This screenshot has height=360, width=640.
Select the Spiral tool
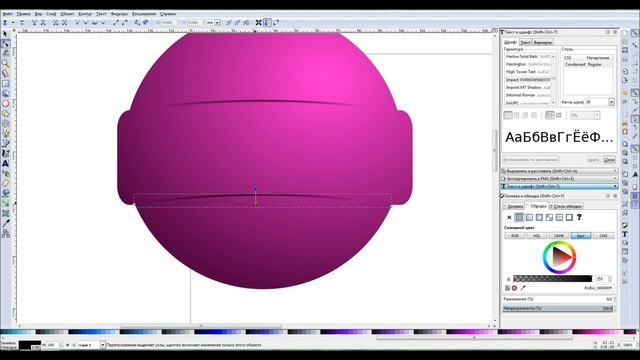coord(5,124)
